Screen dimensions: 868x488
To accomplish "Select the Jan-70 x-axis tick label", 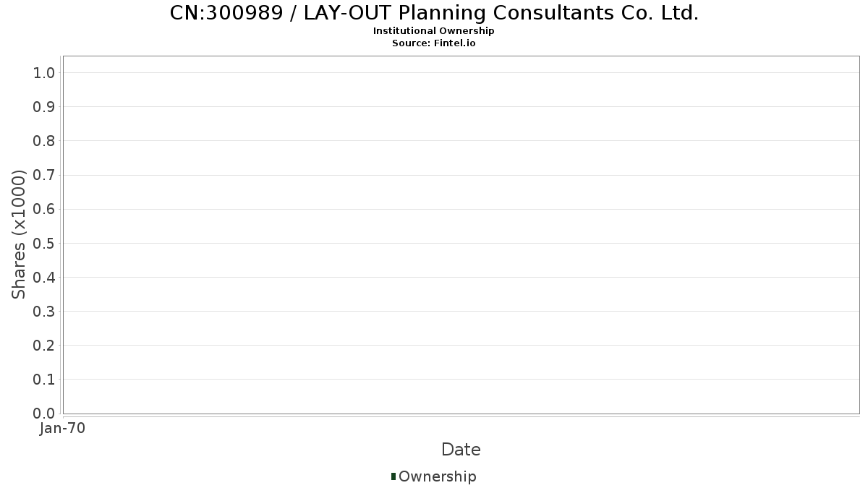I will (63, 428).
